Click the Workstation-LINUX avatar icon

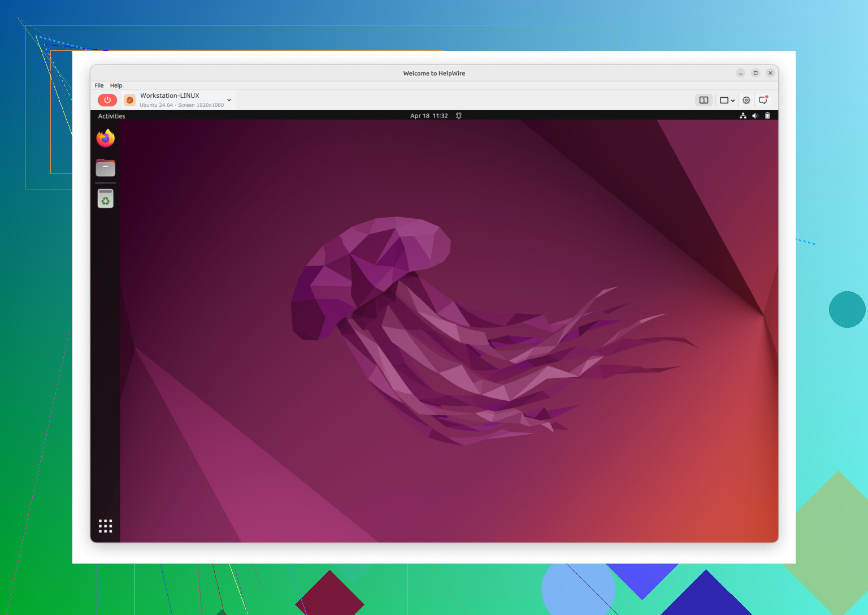tap(130, 100)
